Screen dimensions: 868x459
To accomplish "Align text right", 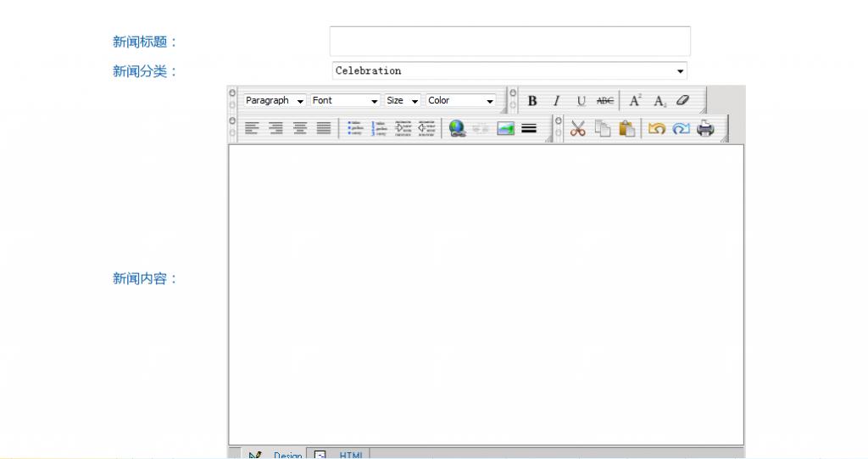I will [275, 129].
